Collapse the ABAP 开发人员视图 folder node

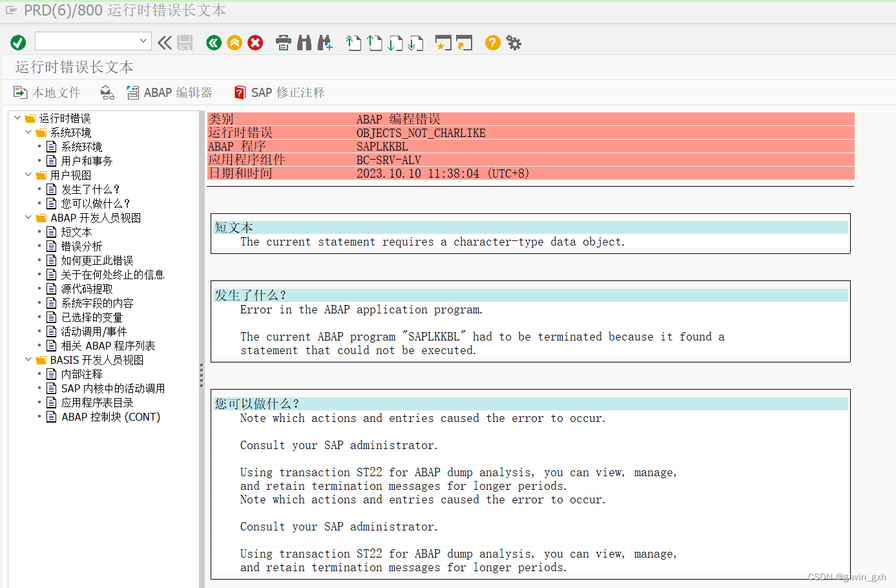pos(28,217)
